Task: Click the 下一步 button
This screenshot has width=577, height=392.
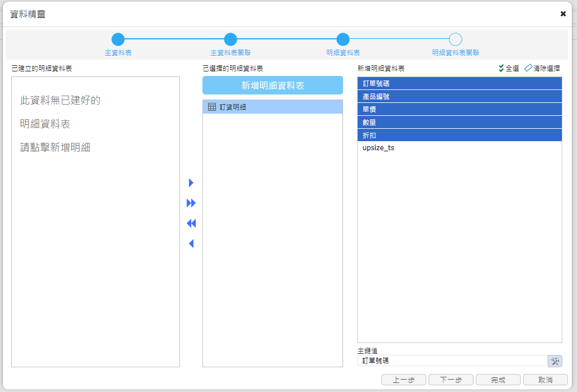Action: pyautogui.click(x=451, y=380)
